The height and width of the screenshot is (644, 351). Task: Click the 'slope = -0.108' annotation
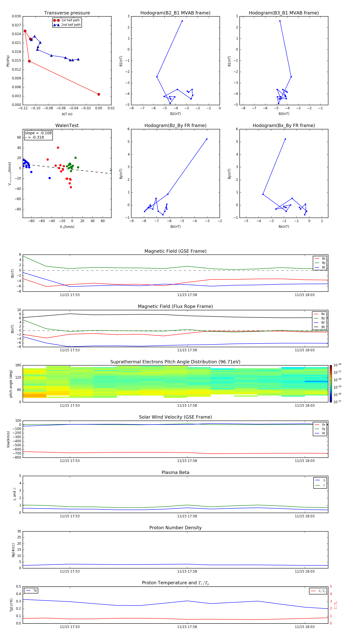point(38,133)
